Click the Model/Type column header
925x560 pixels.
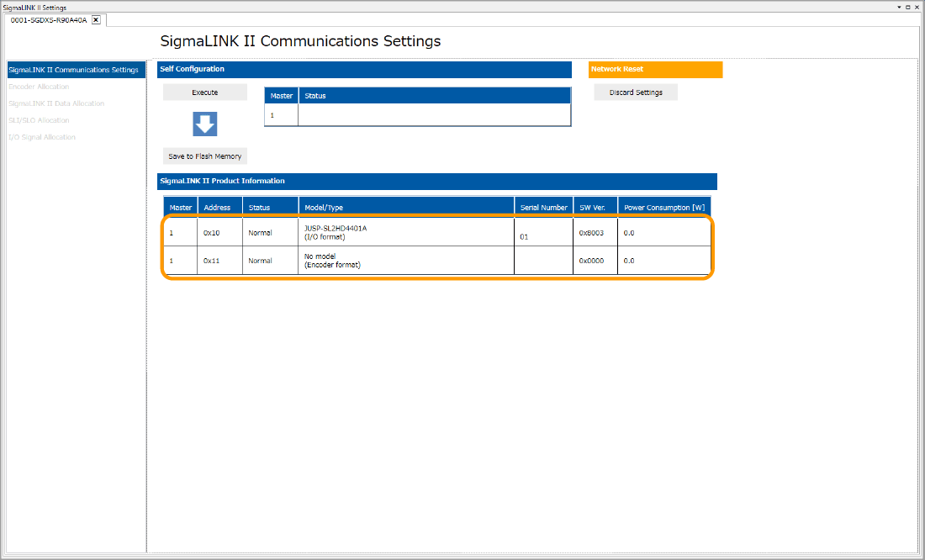[406, 208]
